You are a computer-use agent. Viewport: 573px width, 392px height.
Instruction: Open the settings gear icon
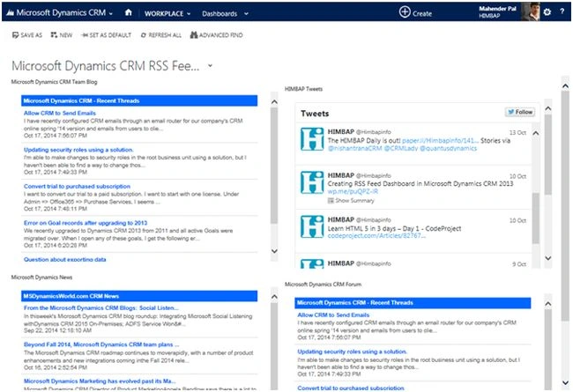click(x=547, y=12)
